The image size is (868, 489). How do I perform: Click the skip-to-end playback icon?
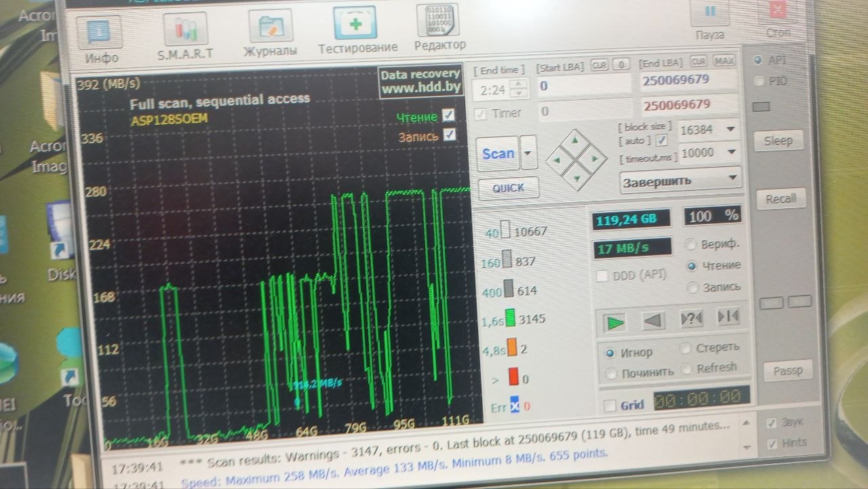(x=727, y=317)
